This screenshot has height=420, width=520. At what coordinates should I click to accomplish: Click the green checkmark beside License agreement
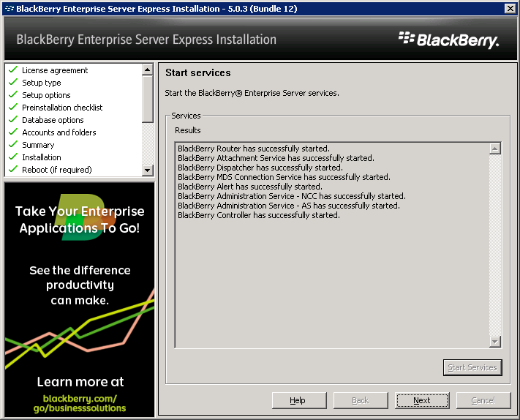[13, 70]
